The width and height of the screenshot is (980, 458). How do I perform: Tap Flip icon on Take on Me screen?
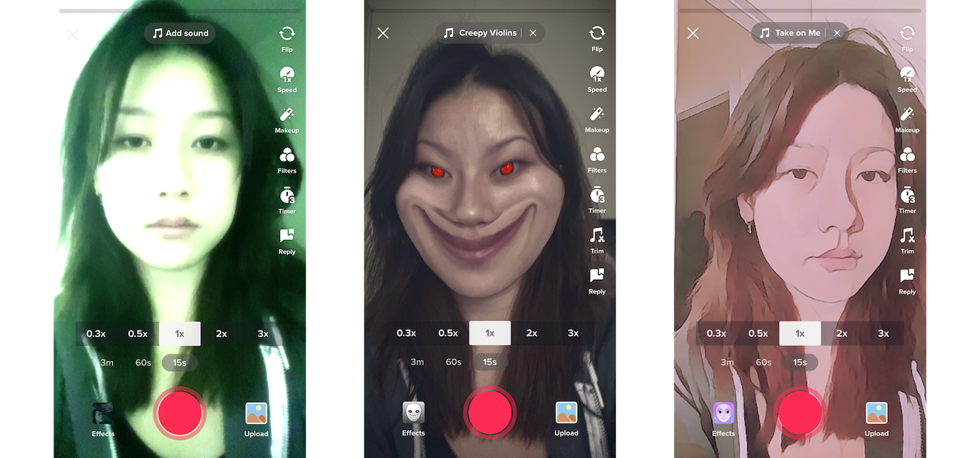(907, 33)
